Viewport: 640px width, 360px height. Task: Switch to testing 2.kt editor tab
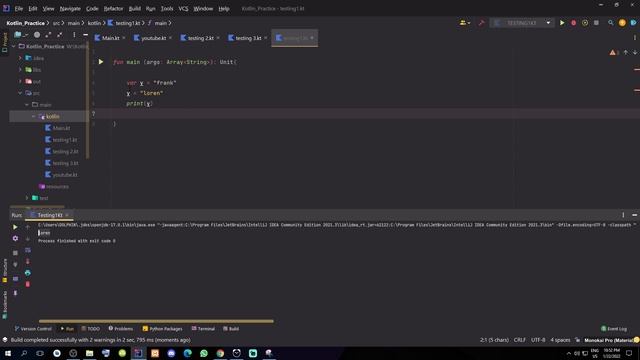(x=200, y=38)
